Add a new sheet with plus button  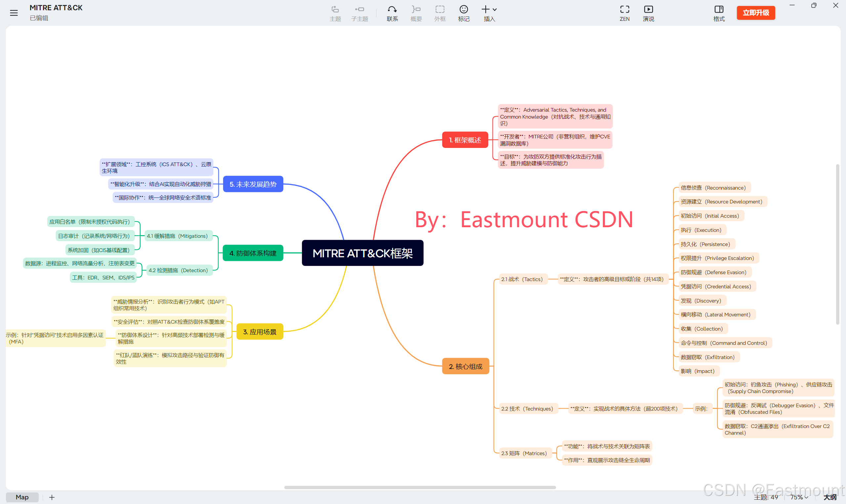[52, 497]
